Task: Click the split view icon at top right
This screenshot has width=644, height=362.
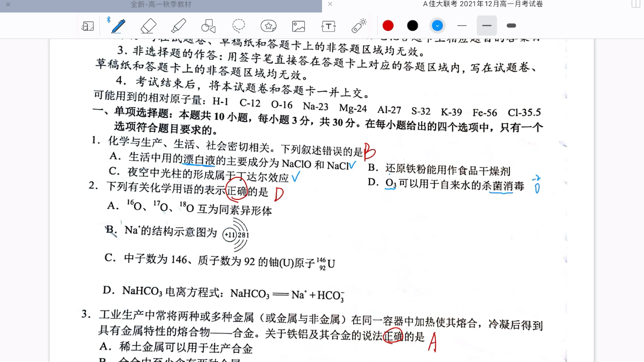Action: click(x=636, y=4)
